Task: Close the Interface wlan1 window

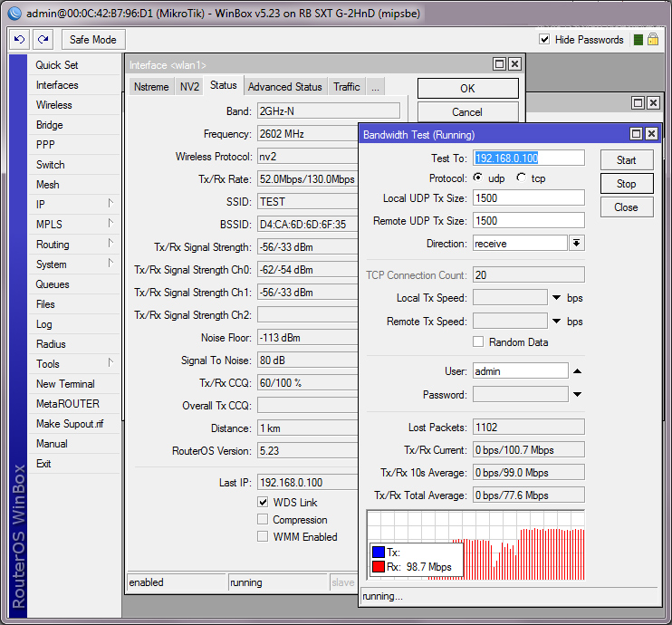Action: 514,64
